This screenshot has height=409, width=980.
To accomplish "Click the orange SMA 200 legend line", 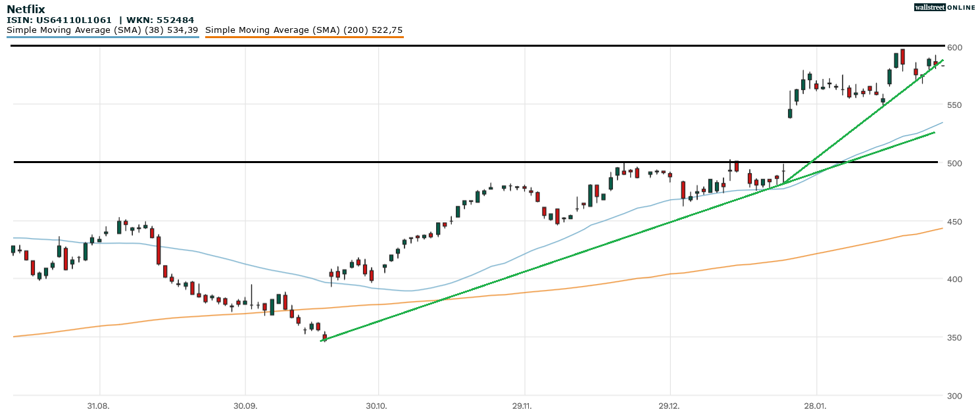I will point(304,37).
